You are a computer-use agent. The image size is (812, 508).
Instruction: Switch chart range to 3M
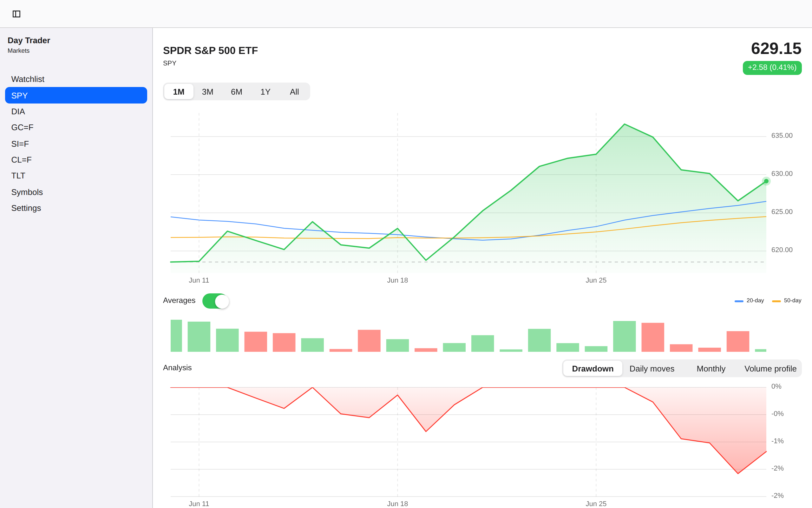click(x=207, y=92)
